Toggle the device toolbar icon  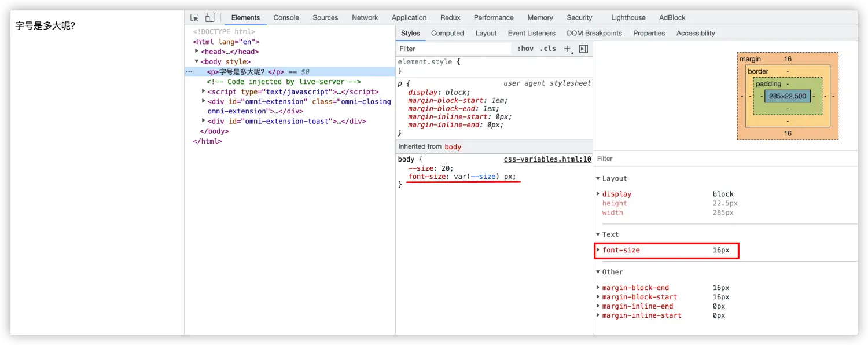(209, 17)
